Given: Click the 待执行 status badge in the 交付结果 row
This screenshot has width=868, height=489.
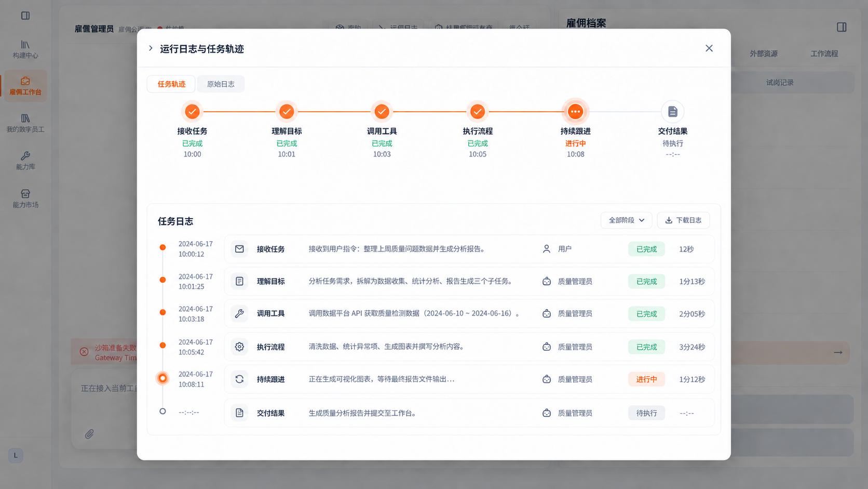Looking at the screenshot, I should click(646, 413).
